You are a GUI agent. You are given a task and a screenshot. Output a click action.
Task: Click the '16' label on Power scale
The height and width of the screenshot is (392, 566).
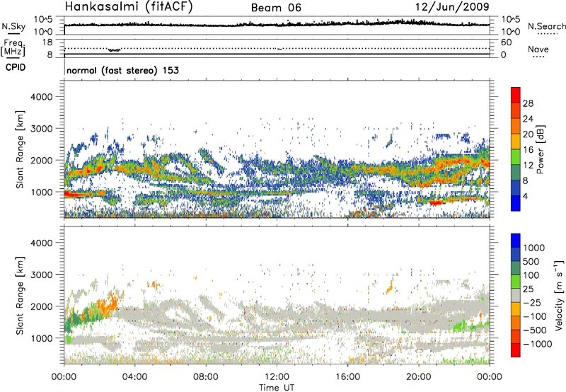click(528, 149)
